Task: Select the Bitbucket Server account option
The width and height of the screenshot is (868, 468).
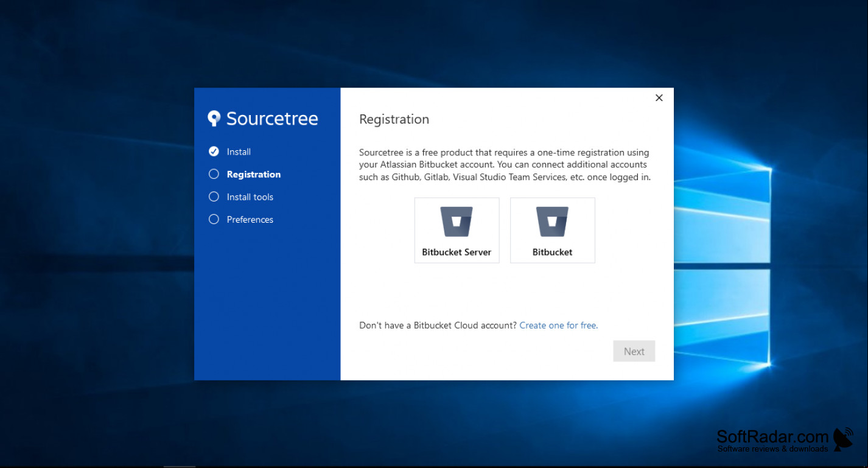Action: [457, 230]
